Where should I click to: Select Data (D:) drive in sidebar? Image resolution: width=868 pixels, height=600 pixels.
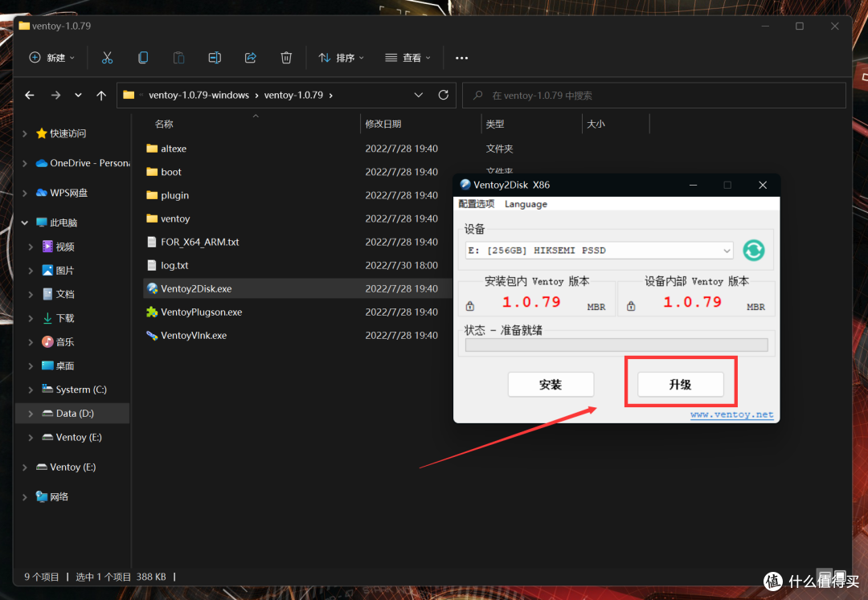[x=75, y=413]
